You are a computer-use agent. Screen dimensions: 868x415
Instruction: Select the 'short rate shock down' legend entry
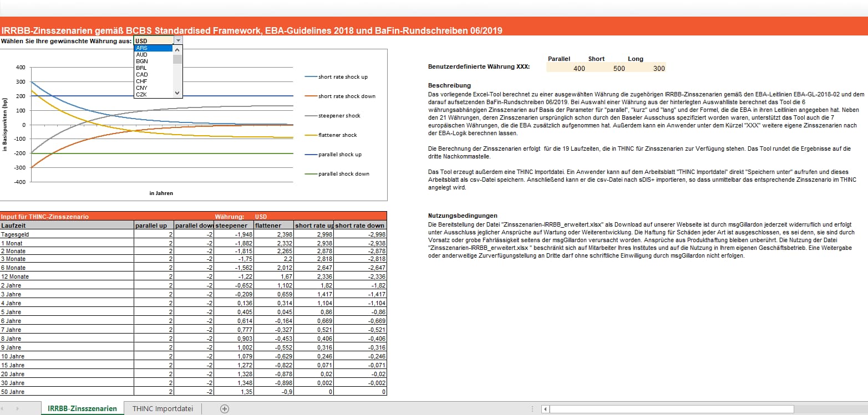click(x=340, y=96)
